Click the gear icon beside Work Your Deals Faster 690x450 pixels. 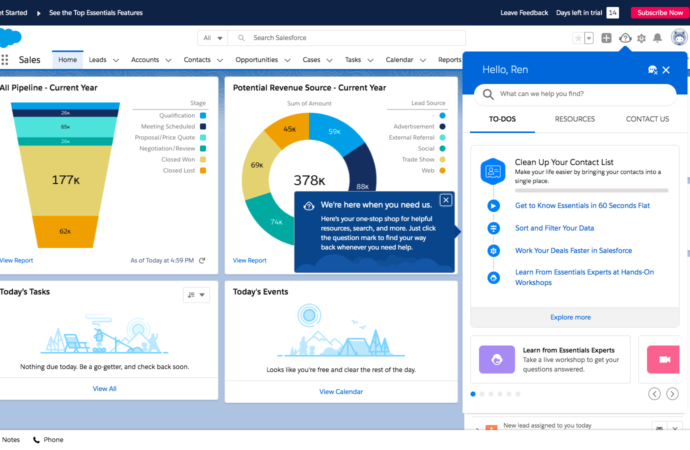pyautogui.click(x=493, y=251)
